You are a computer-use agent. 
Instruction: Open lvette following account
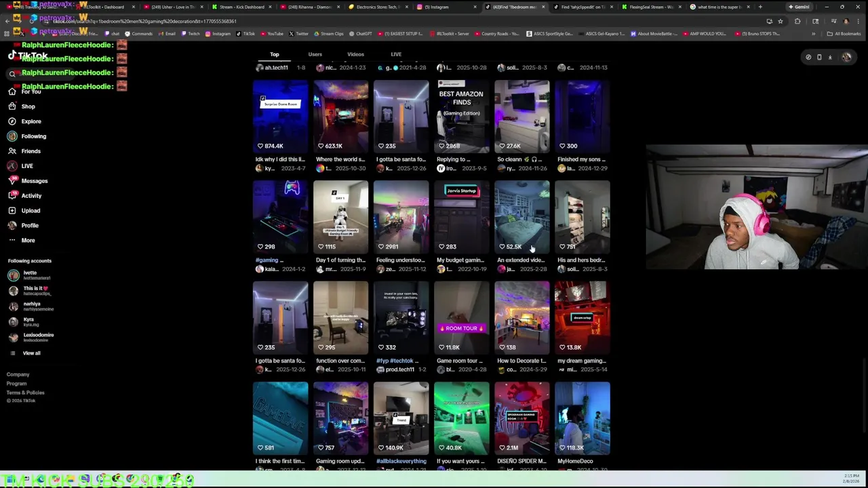click(x=30, y=275)
